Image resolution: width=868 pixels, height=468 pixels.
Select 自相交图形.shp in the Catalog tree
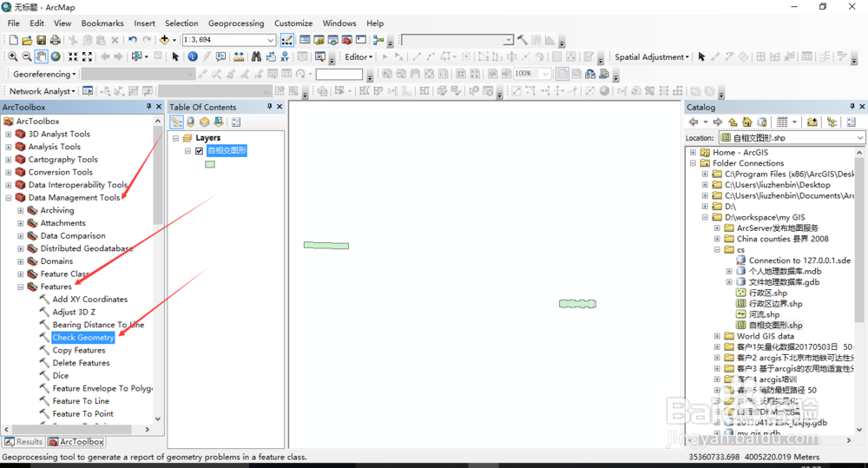[775, 325]
